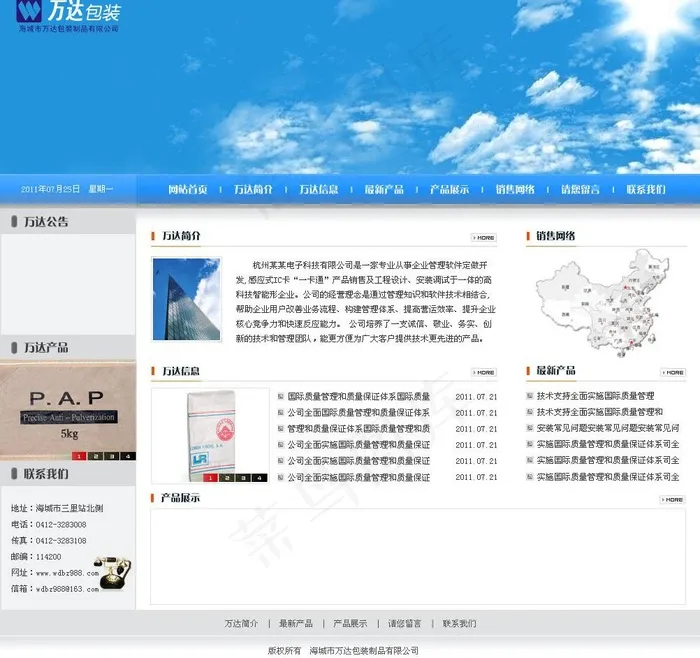Open 联系我们 in the navigation bar
This screenshot has height=658, width=700.
tap(646, 190)
